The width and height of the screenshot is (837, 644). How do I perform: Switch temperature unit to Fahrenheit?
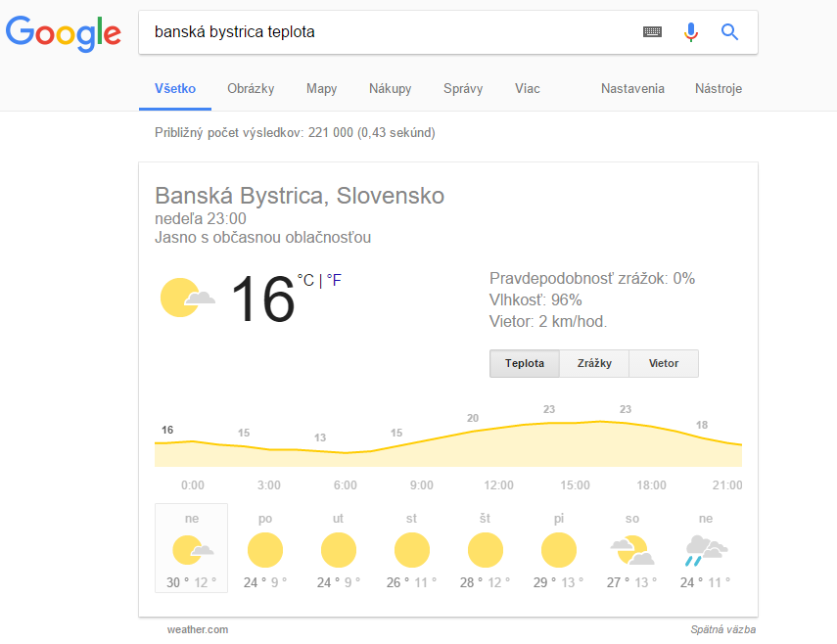click(334, 281)
